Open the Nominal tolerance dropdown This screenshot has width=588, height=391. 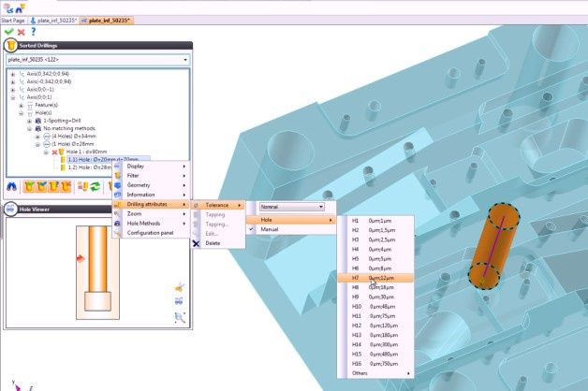(292, 207)
